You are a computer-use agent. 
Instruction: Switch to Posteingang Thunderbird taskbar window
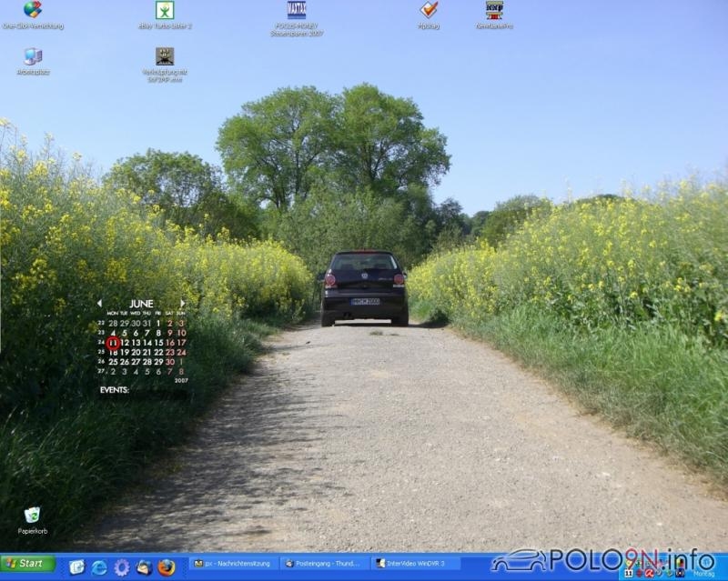point(324,564)
